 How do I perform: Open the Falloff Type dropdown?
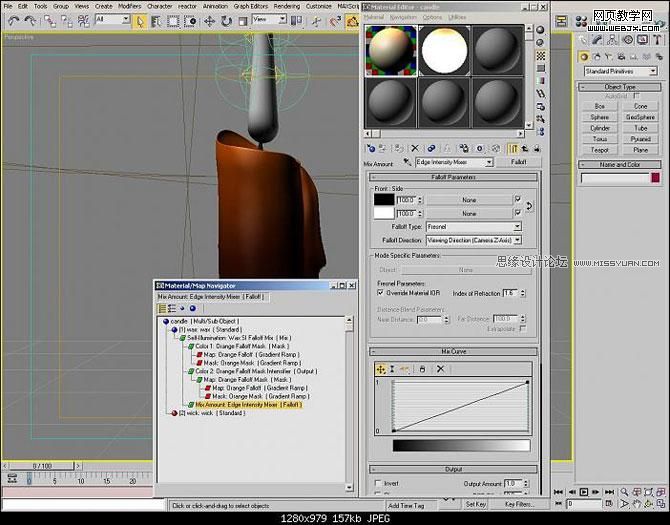pyautogui.click(x=474, y=227)
